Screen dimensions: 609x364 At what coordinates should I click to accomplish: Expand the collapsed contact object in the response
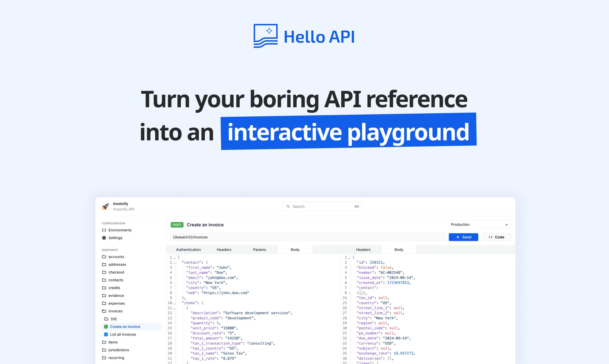361,293
